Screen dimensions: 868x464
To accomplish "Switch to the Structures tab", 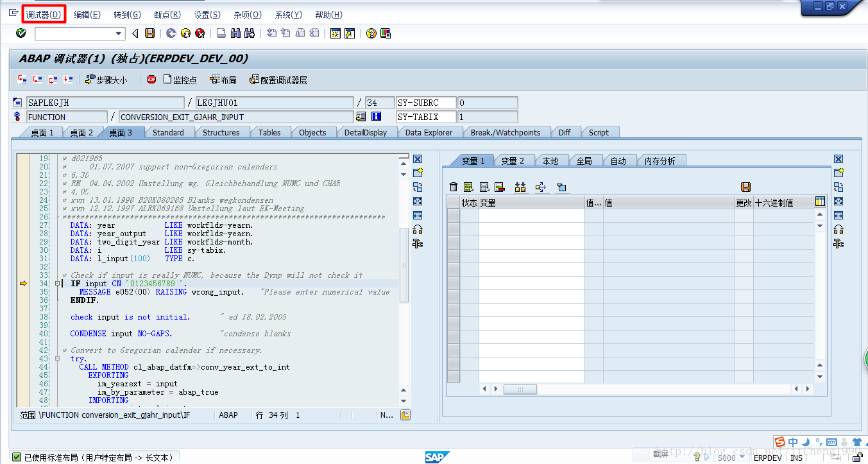I will (221, 132).
